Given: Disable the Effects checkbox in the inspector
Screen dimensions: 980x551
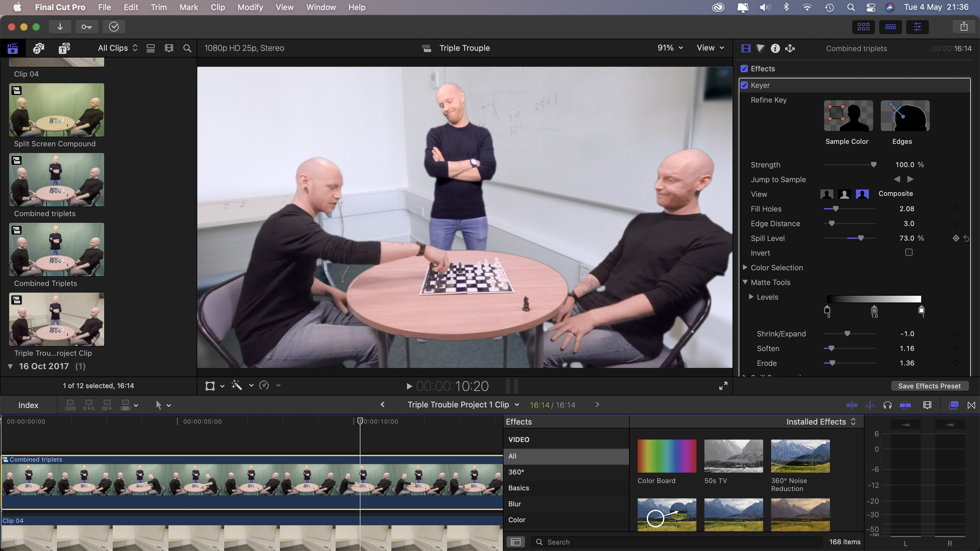Looking at the screenshot, I should click(744, 69).
